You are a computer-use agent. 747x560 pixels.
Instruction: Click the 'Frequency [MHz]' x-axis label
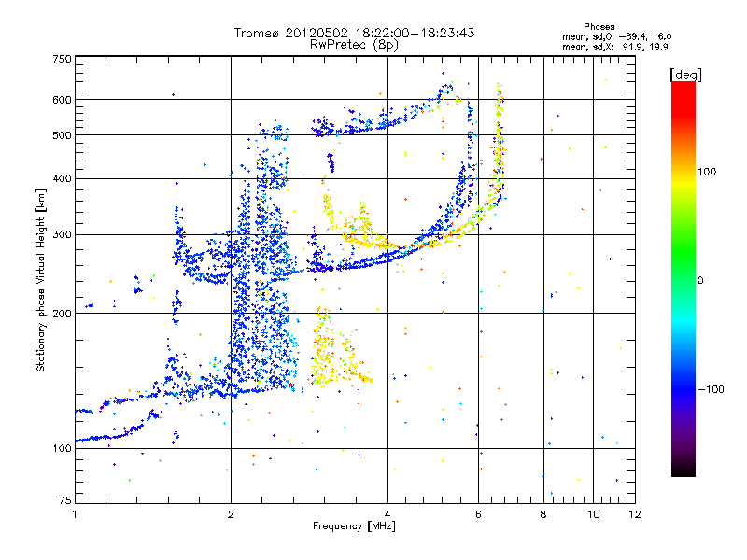click(x=354, y=526)
